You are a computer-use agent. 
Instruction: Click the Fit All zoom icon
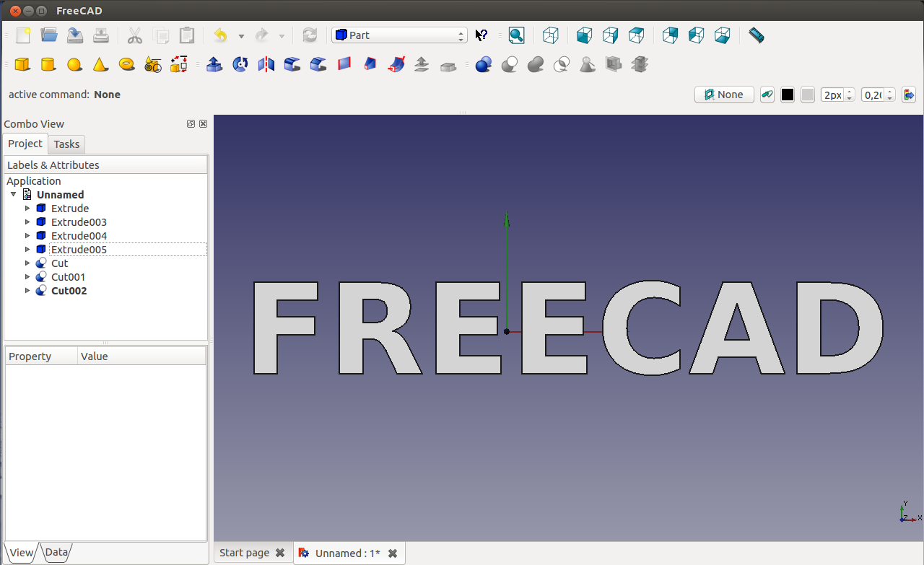(516, 35)
